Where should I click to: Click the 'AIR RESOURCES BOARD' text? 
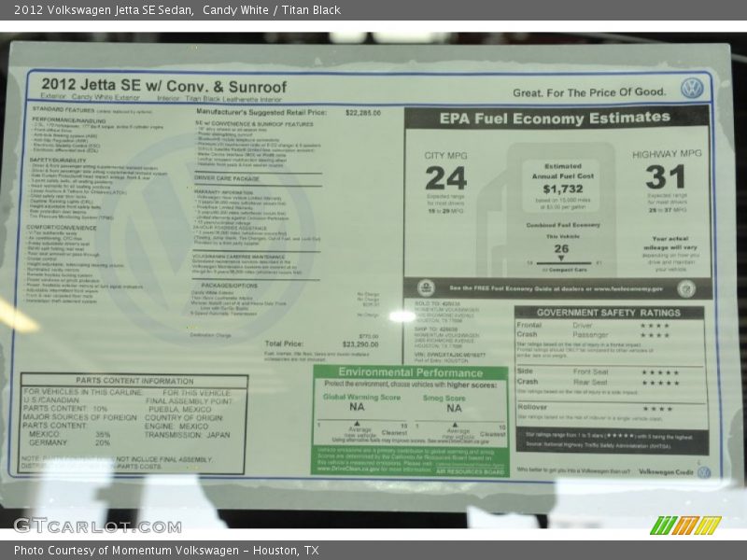(x=471, y=471)
